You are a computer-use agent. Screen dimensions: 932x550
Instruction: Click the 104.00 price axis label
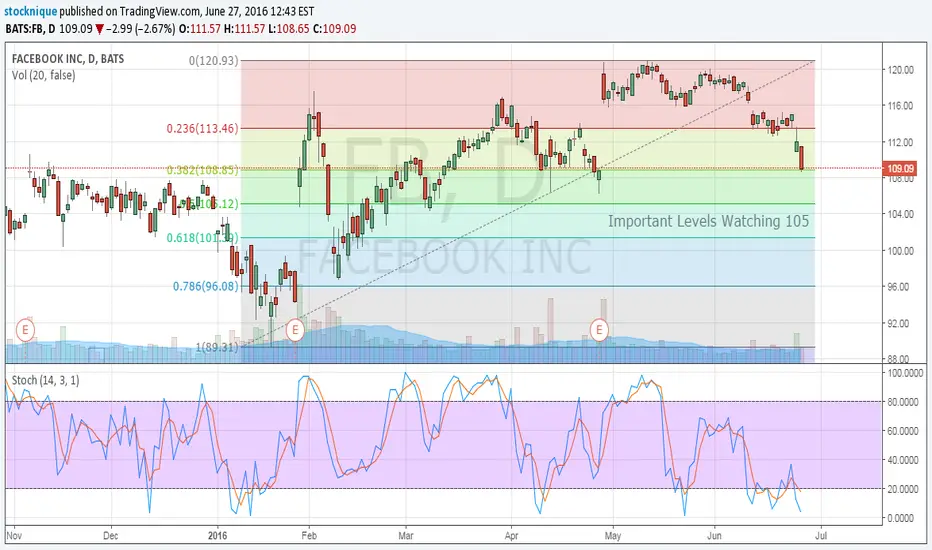point(900,214)
